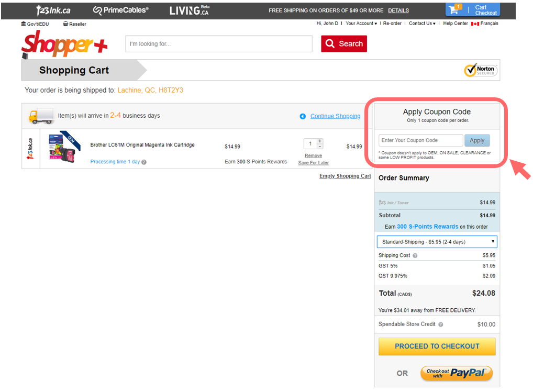Viewport: 533px width, 392px height.
Task: Expand the Your Account menu
Action: coord(361,24)
